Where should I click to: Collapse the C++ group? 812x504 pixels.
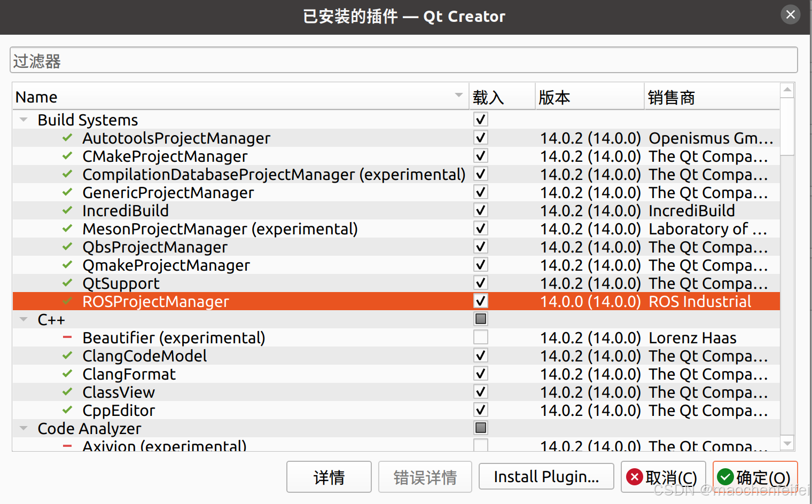(x=23, y=319)
